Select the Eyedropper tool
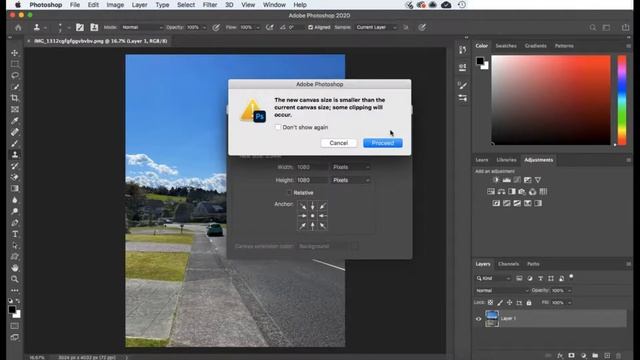This screenshot has height=360, width=640. [x=15, y=121]
